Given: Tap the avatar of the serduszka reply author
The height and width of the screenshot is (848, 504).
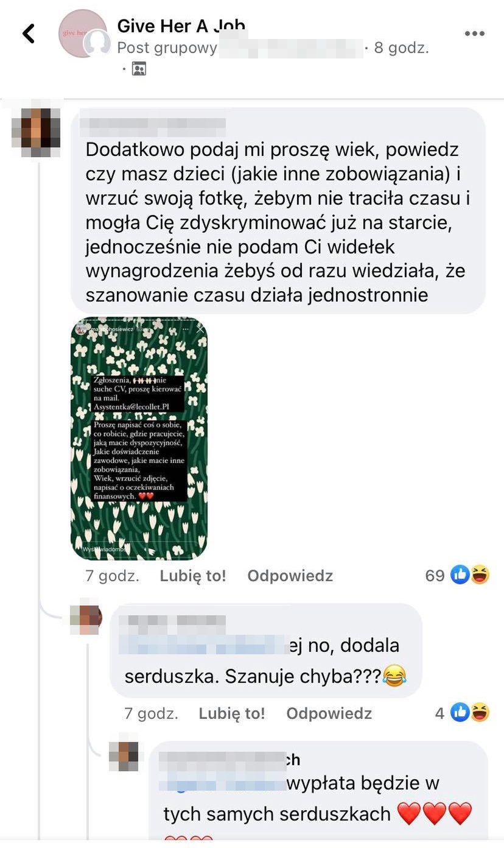Looking at the screenshot, I should 85,620.
